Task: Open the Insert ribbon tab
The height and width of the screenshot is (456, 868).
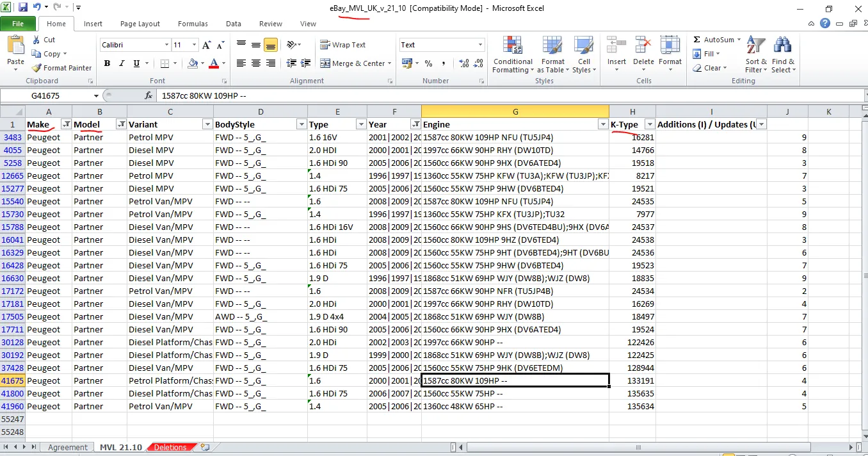Action: point(93,24)
